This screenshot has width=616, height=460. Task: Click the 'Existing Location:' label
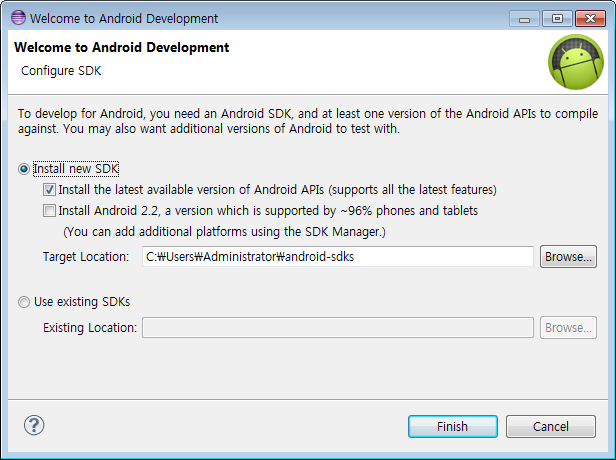pyautogui.click(x=90, y=328)
